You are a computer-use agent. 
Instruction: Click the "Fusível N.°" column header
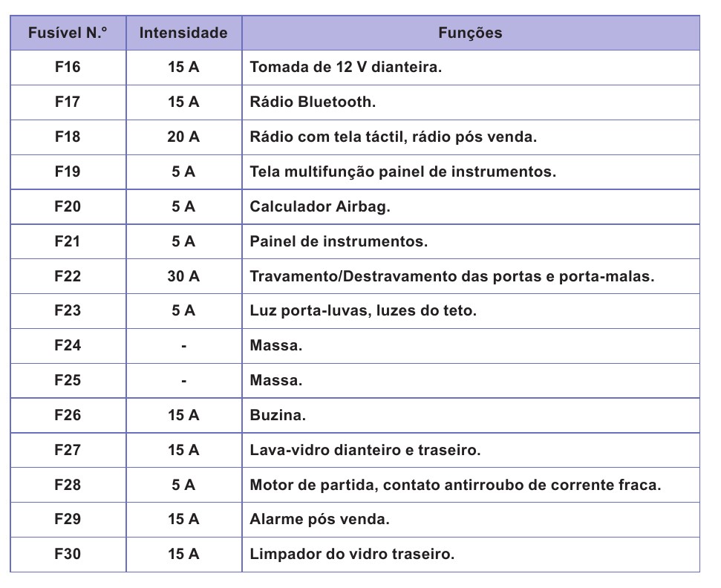(x=68, y=33)
